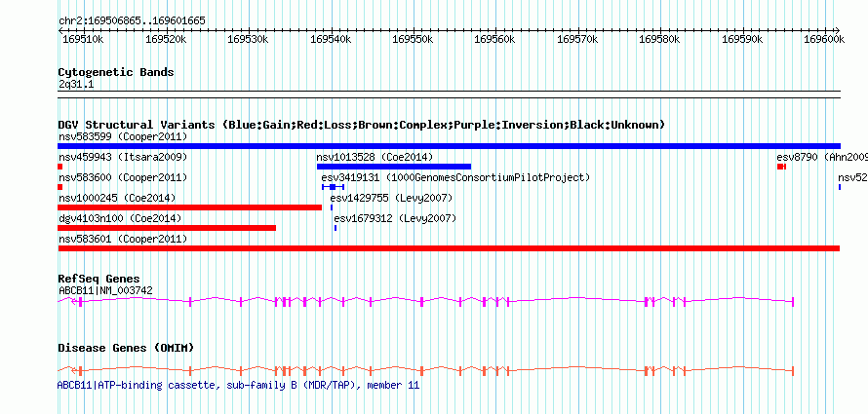Click the 169600k ruler tick label
The width and height of the screenshot is (868, 414).
[824, 39]
